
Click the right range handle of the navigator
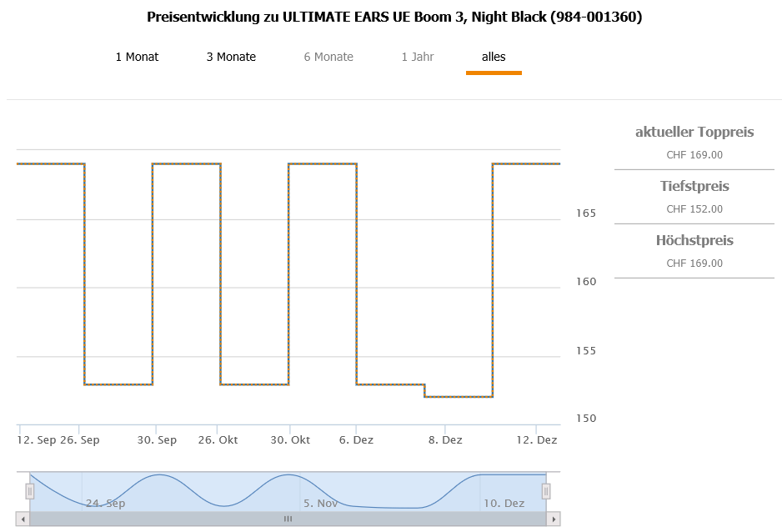click(546, 491)
